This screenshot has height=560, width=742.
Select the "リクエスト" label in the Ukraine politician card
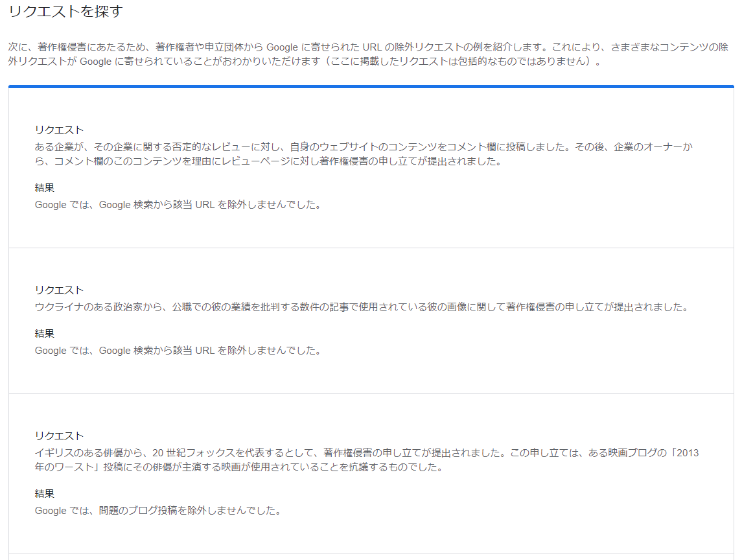[x=59, y=290]
